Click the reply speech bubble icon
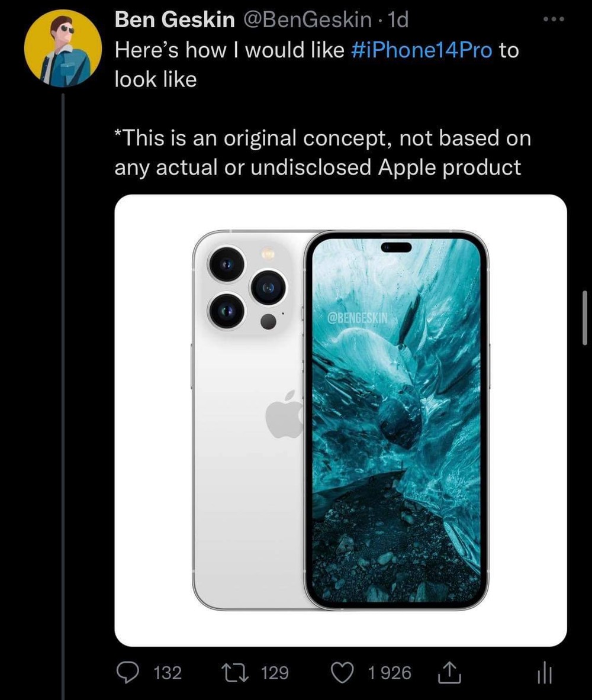Viewport: 592px width, 700px height. click(127, 672)
